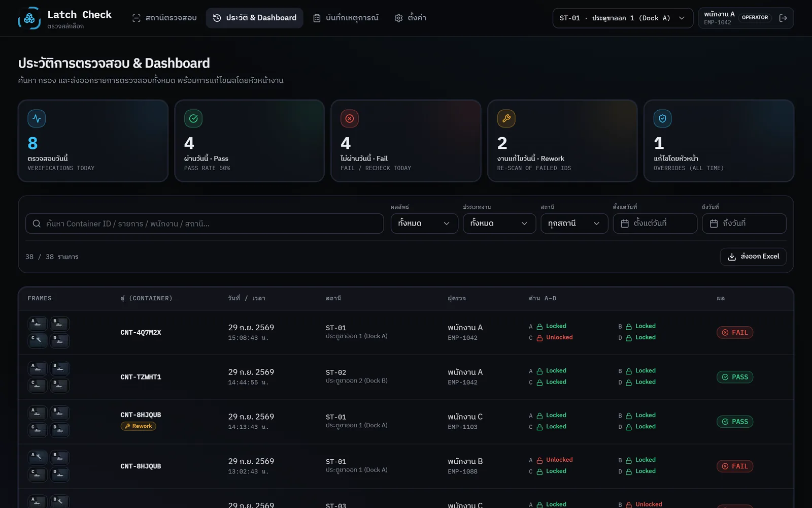Open frame A thumbnail in the 13:02:43 row
This screenshot has width=812, height=508.
[x=38, y=458]
